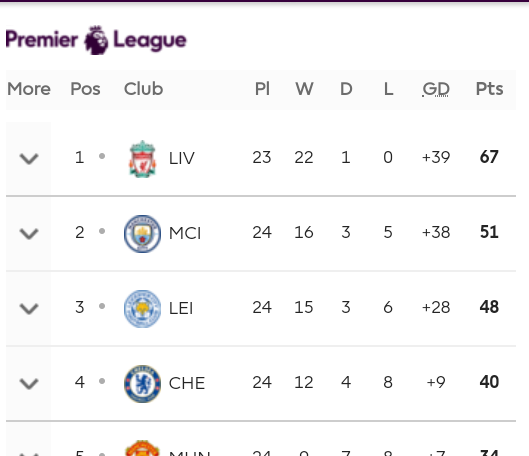Click Liverpool's 67 points value
This screenshot has height=456, width=529.
pos(489,157)
